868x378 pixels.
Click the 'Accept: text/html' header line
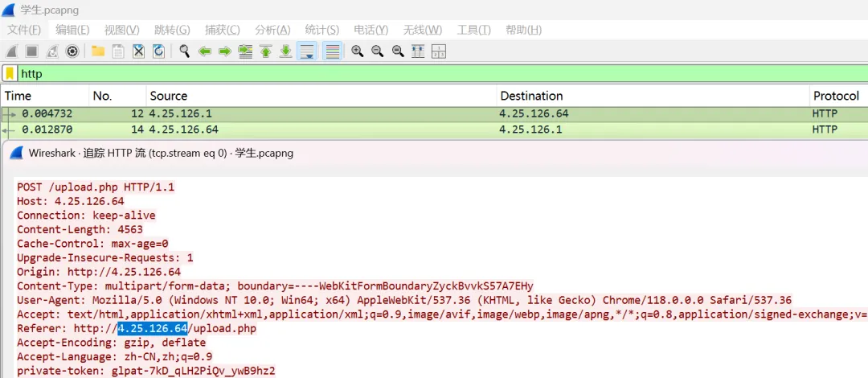click(x=442, y=314)
